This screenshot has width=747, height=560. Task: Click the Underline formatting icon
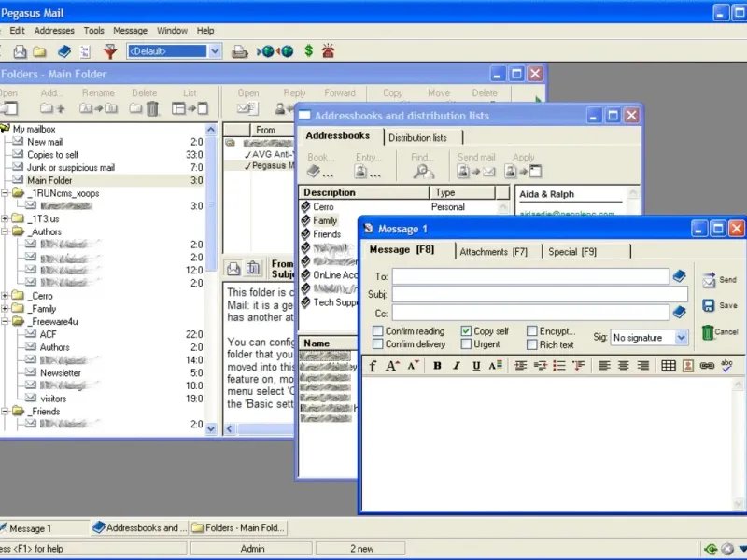[x=476, y=366]
